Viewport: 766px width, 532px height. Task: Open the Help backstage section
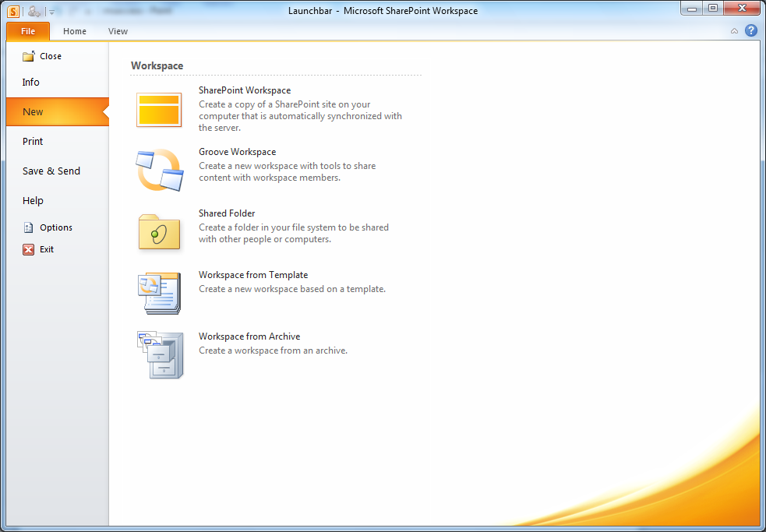click(33, 201)
